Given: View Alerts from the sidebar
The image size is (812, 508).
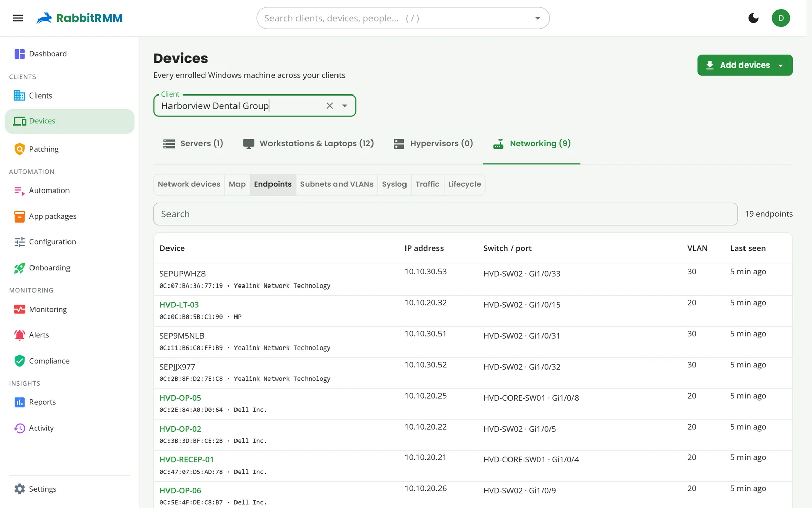Looking at the screenshot, I should [x=70, y=335].
